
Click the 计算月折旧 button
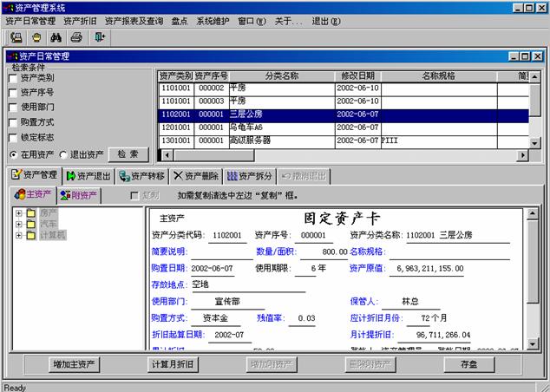(x=171, y=363)
